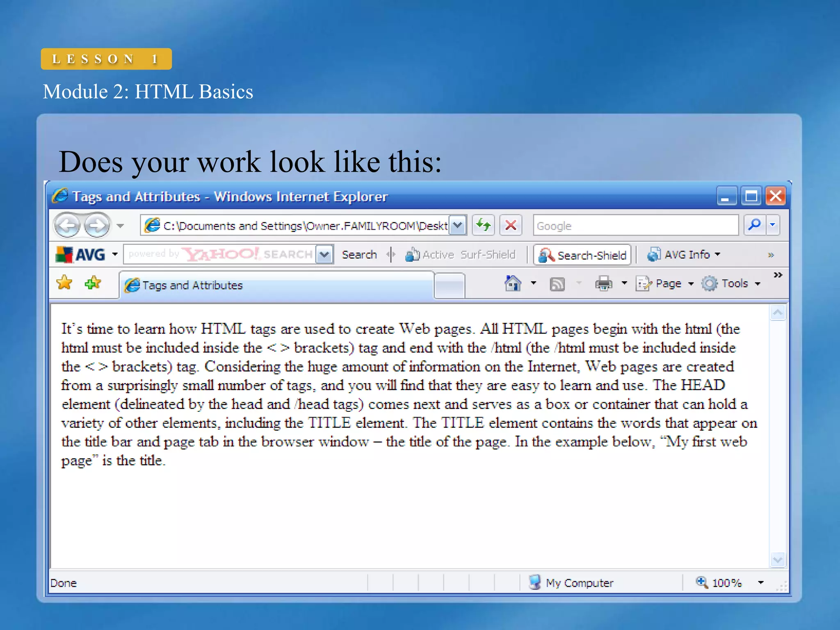Viewport: 840px width, 630px height.
Task: Open the Home button dropdown arrow
Action: (534, 283)
